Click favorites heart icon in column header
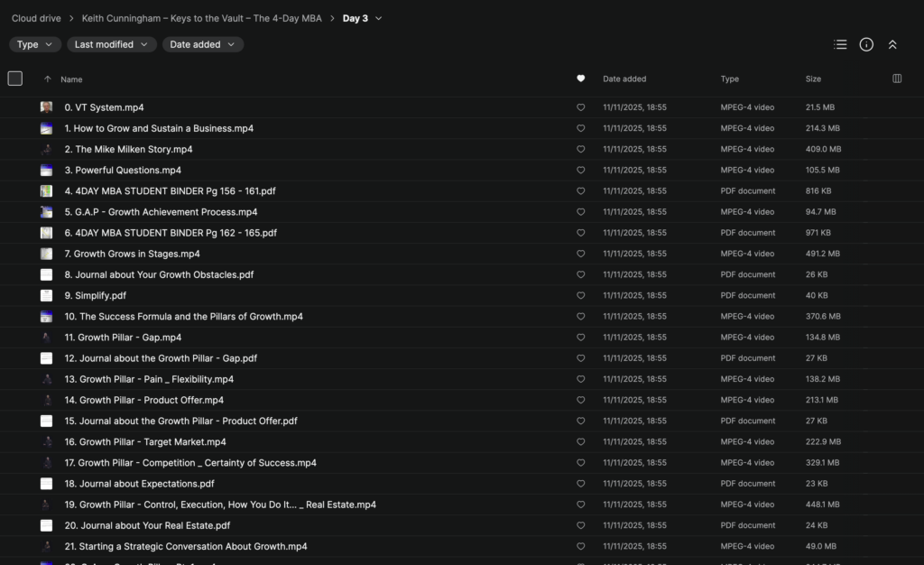Image resolution: width=924 pixels, height=565 pixels. 580,79
